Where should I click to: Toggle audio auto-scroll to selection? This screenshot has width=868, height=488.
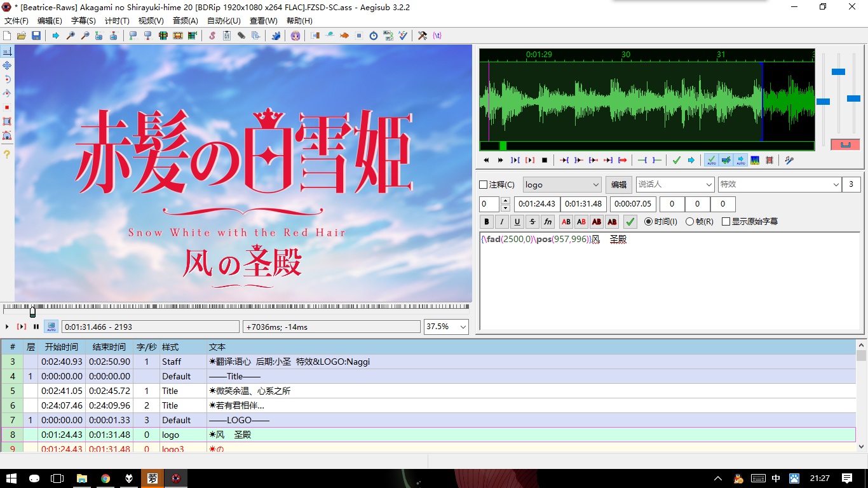coord(741,160)
